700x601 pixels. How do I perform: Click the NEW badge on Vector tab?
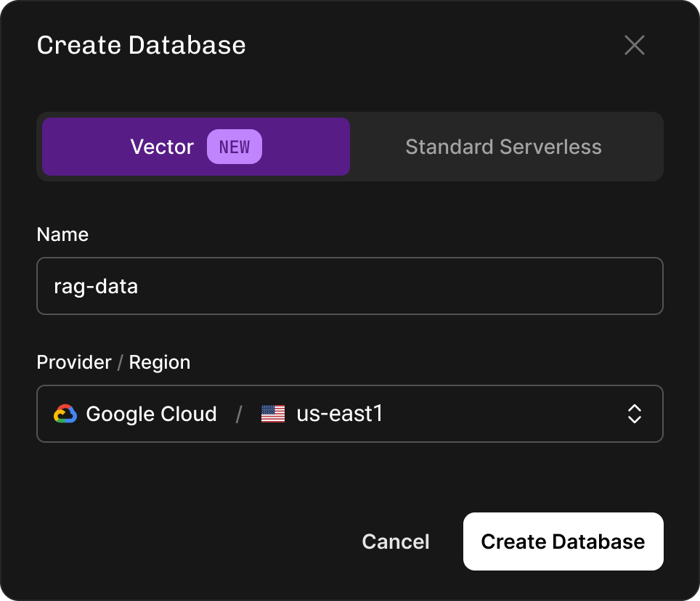234,147
